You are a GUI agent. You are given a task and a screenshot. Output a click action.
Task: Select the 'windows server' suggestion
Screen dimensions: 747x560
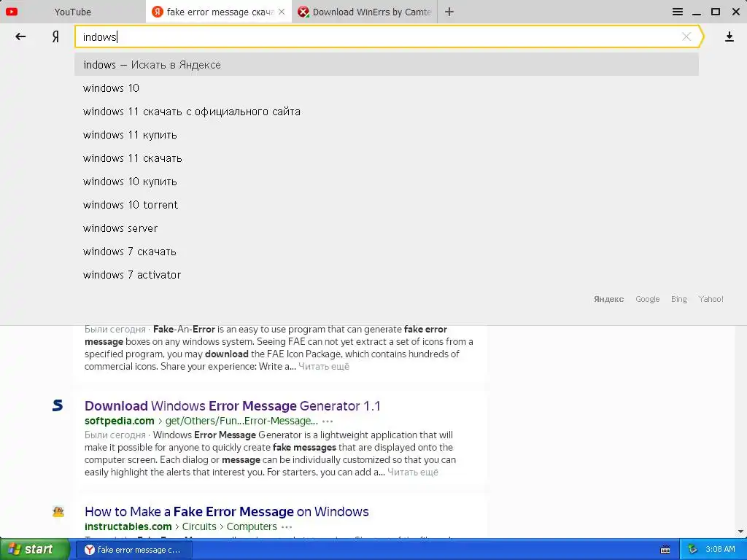(387, 228)
